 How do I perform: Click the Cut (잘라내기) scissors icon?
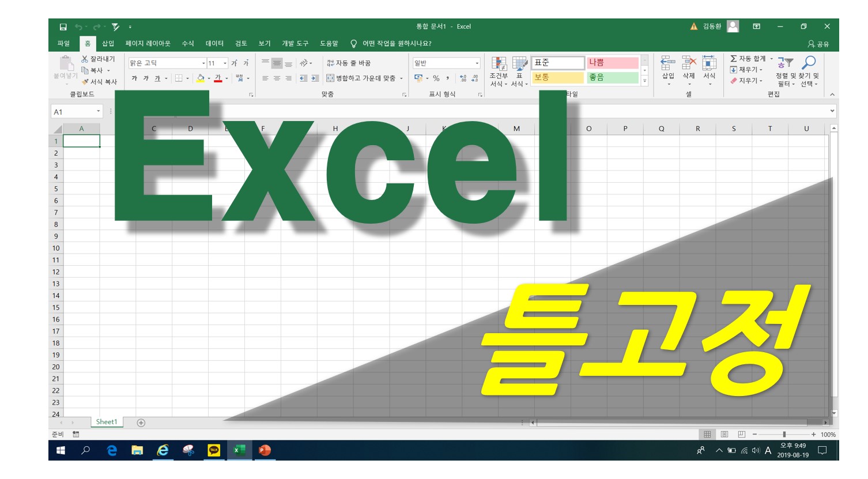85,59
